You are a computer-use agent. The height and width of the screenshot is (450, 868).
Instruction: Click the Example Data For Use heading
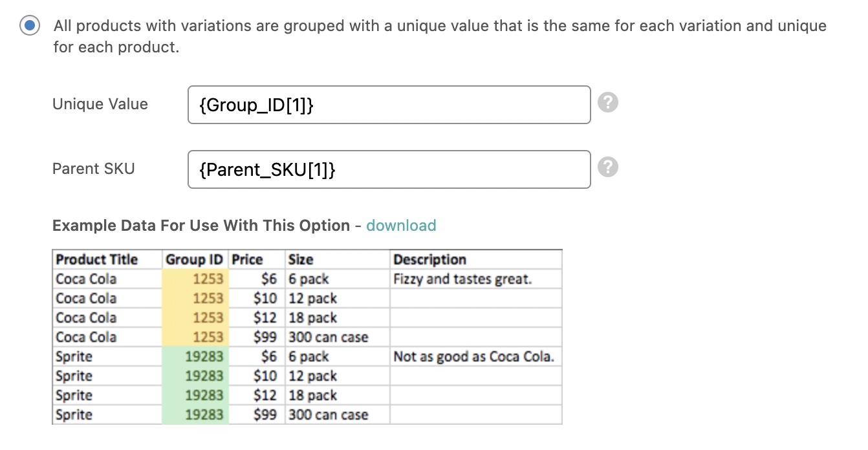click(x=201, y=226)
